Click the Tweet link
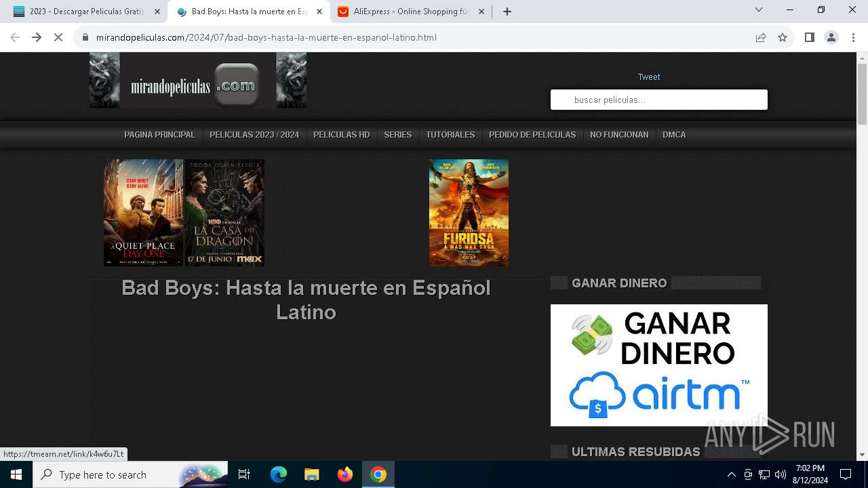868x488 pixels. [649, 77]
